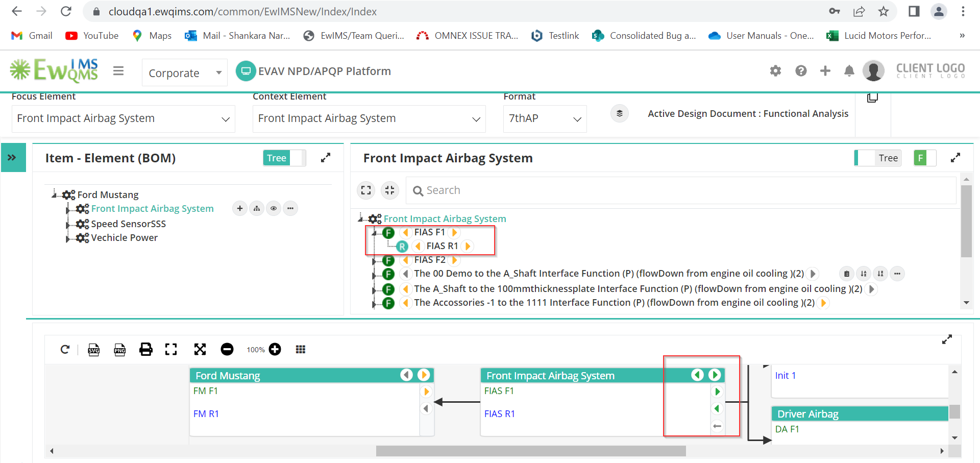Click hierarchy icon next to BOM item
980x463 pixels.
(257, 208)
